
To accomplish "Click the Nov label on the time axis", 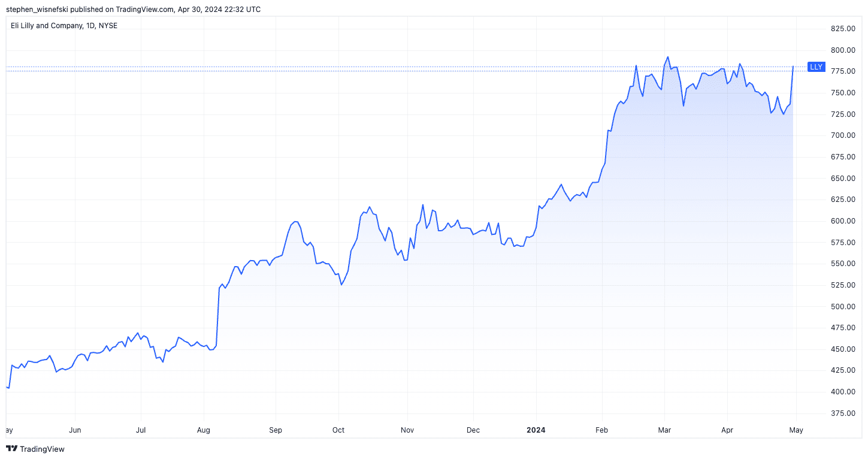I will point(407,430).
